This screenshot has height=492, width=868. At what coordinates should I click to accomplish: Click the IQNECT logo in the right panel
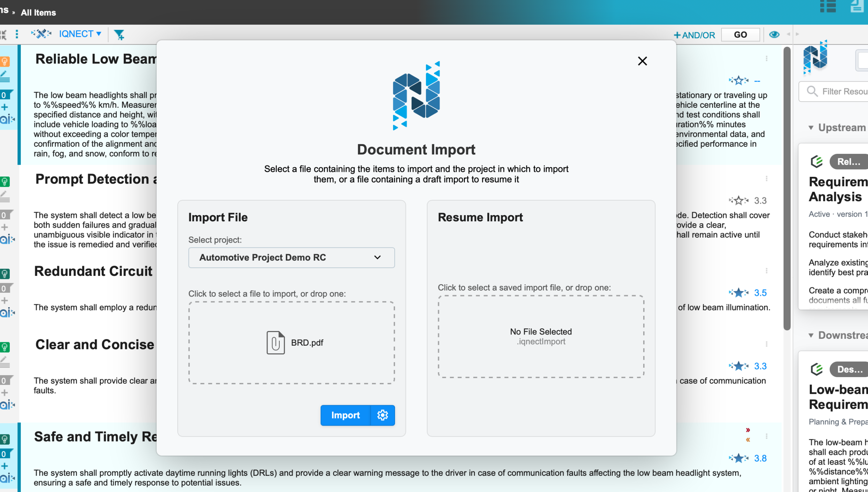click(x=815, y=57)
